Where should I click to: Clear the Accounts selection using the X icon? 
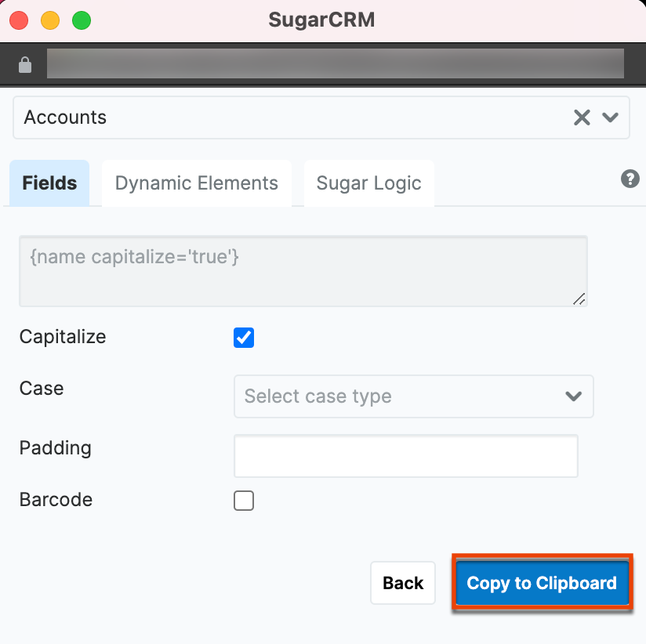coord(582,118)
